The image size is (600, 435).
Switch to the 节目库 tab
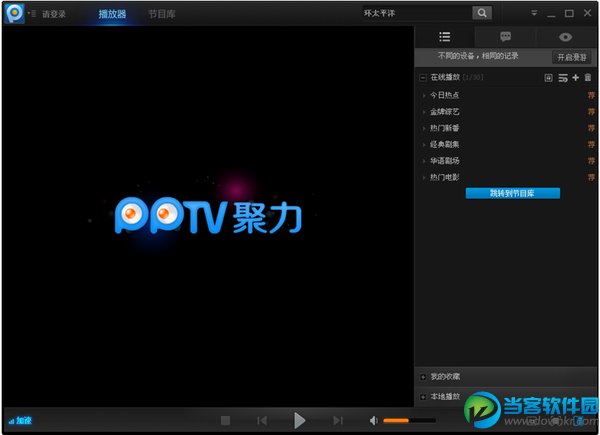pyautogui.click(x=162, y=14)
